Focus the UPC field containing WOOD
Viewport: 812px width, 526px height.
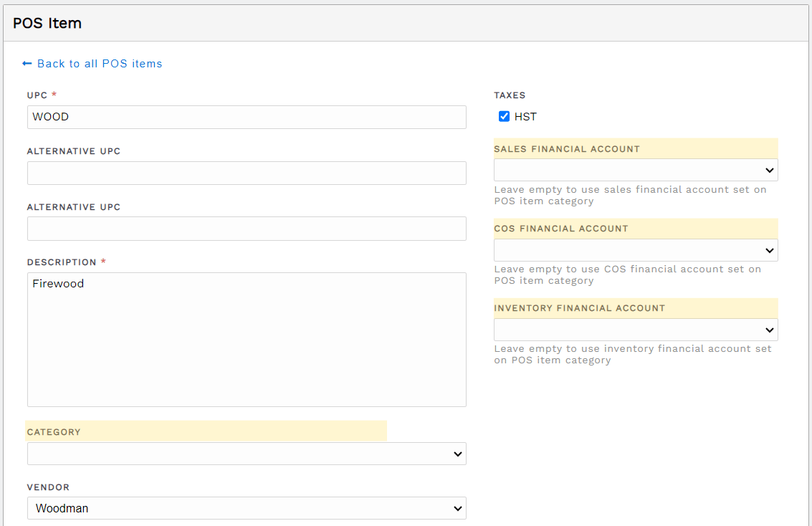[x=247, y=117]
